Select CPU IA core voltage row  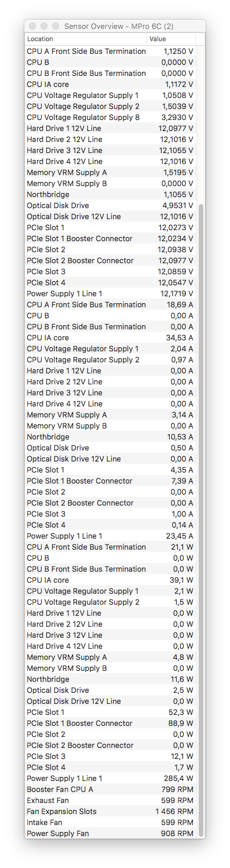[110, 85]
